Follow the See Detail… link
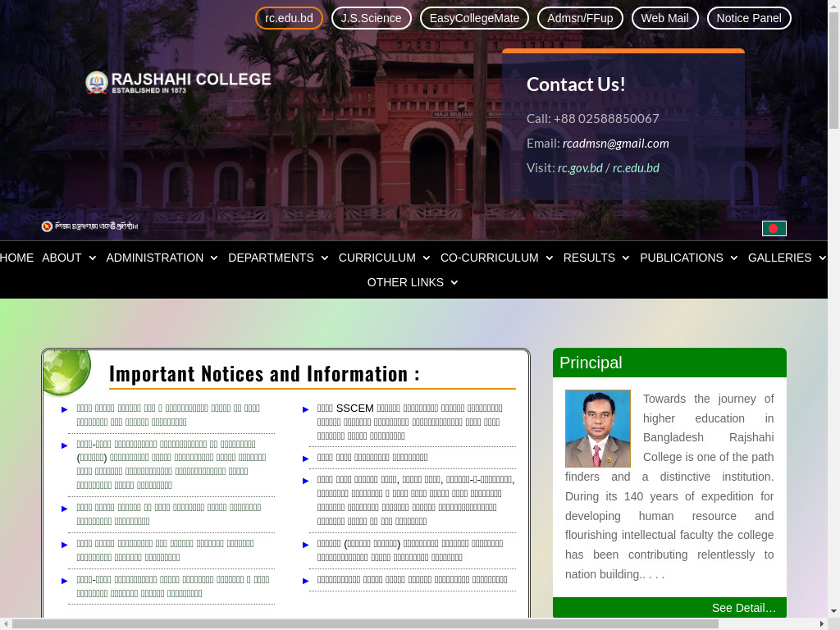The width and height of the screenshot is (840, 630). pyautogui.click(x=743, y=608)
